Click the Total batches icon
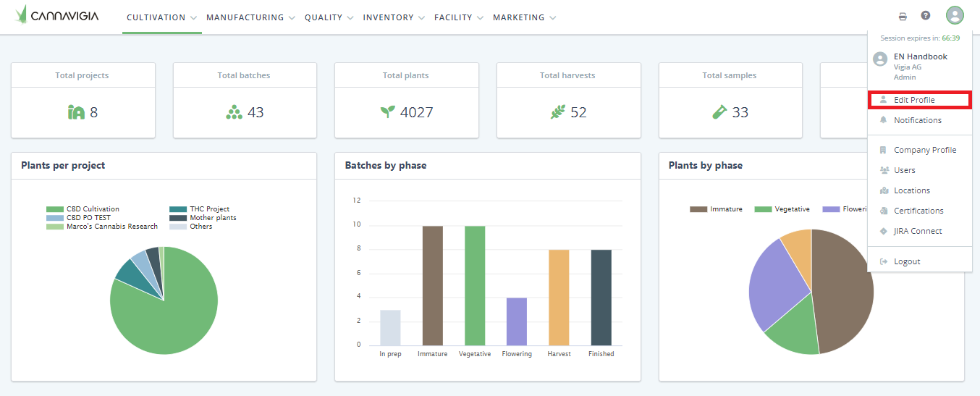This screenshot has width=980, height=396. click(234, 112)
